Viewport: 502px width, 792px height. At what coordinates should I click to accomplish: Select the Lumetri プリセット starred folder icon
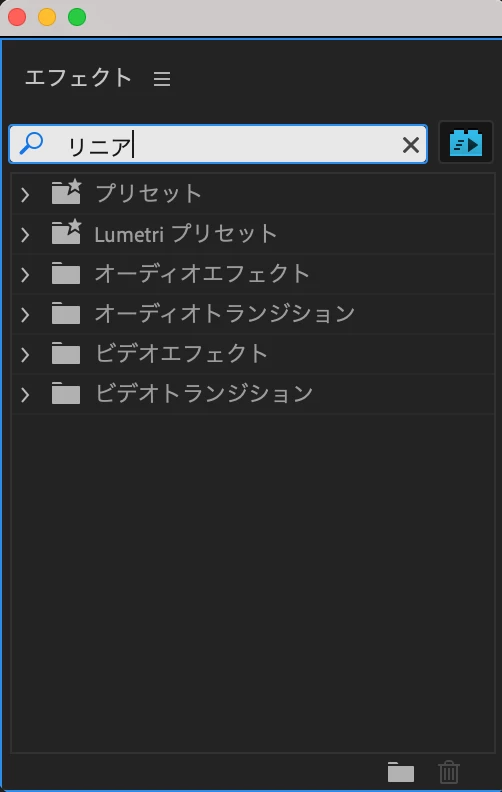pyautogui.click(x=66, y=232)
